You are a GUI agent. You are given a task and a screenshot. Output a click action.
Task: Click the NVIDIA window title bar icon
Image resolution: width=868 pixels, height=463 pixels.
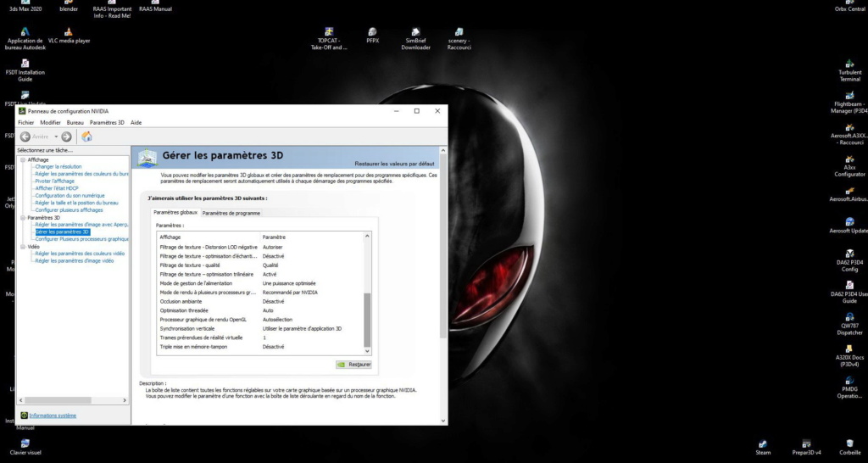[22, 111]
